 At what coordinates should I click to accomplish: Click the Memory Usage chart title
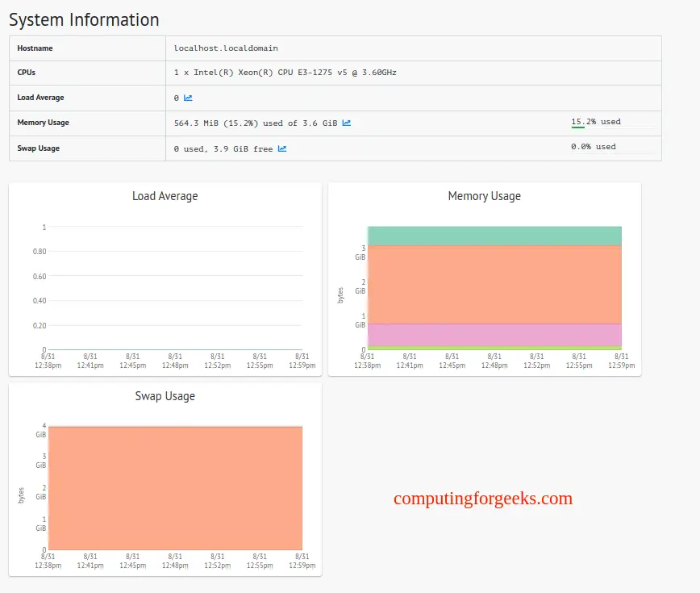485,196
